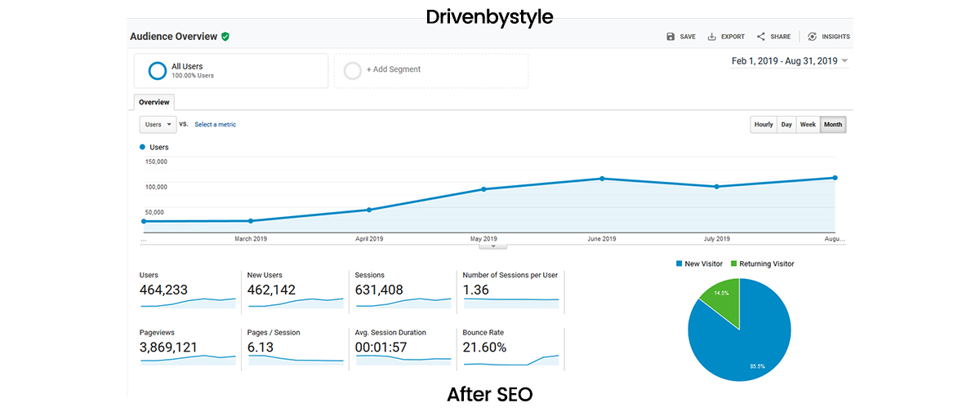Image resolution: width=980 pixels, height=416 pixels.
Task: Click the Add Segment empty circle
Action: click(353, 71)
